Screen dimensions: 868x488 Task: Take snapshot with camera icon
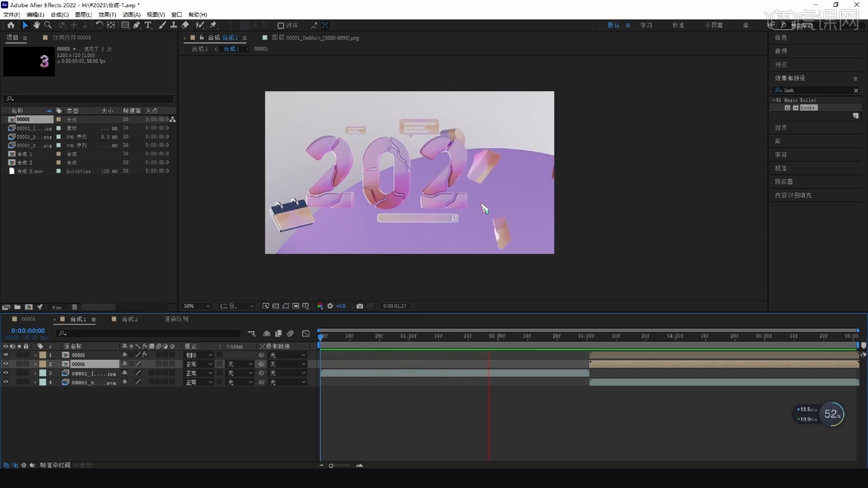(359, 306)
